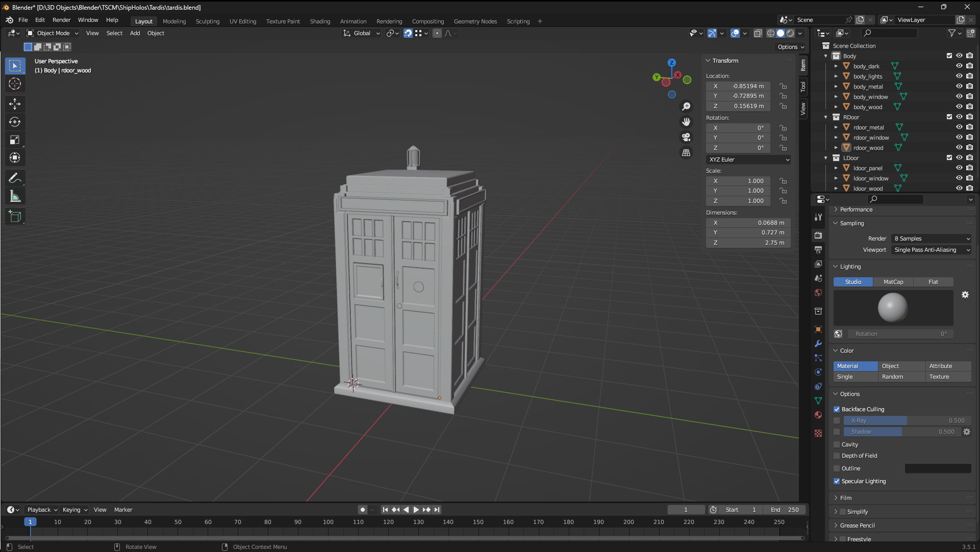This screenshot has width=980, height=552.
Task: Enable the Cavity checkbox
Action: click(837, 444)
